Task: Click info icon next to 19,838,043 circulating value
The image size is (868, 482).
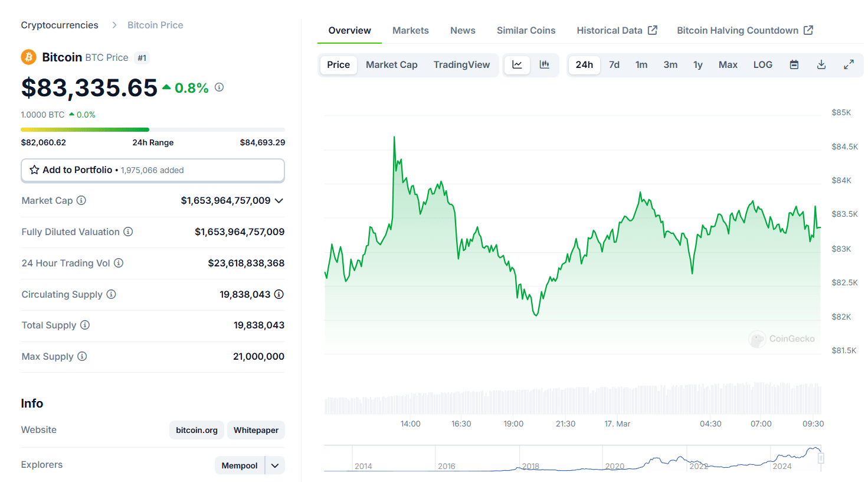Action: (279, 294)
